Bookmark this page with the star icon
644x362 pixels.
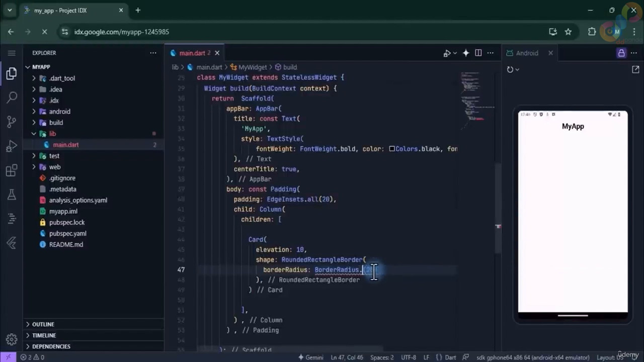[x=568, y=32]
